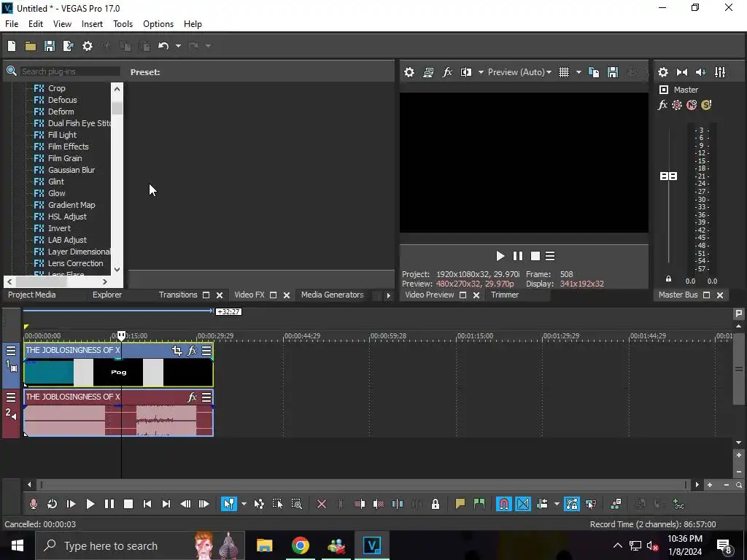Toggle Ignore Event Grouping button
The height and width of the screenshot is (560, 747).
[x=591, y=504]
